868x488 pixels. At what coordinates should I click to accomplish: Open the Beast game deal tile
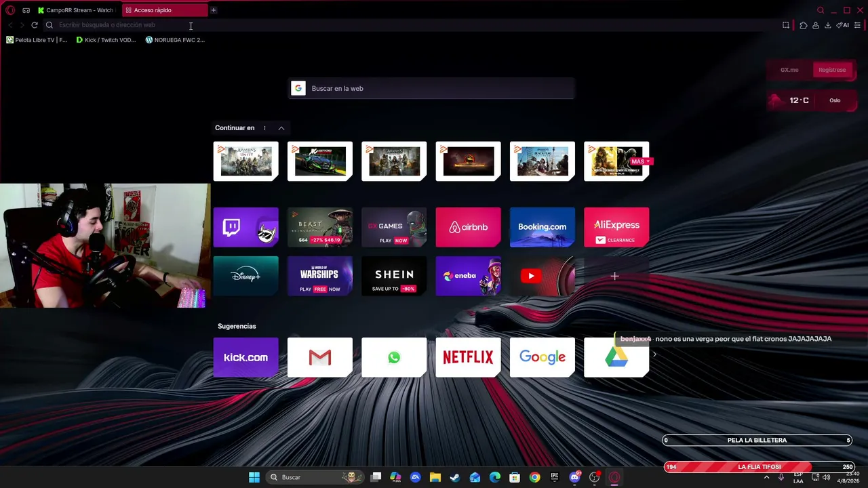point(320,227)
